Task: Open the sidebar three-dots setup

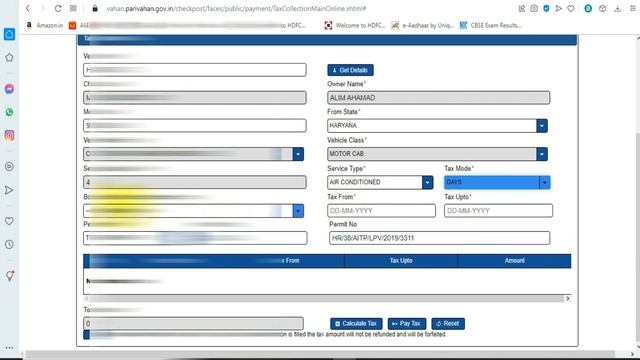Action: click(x=9, y=348)
